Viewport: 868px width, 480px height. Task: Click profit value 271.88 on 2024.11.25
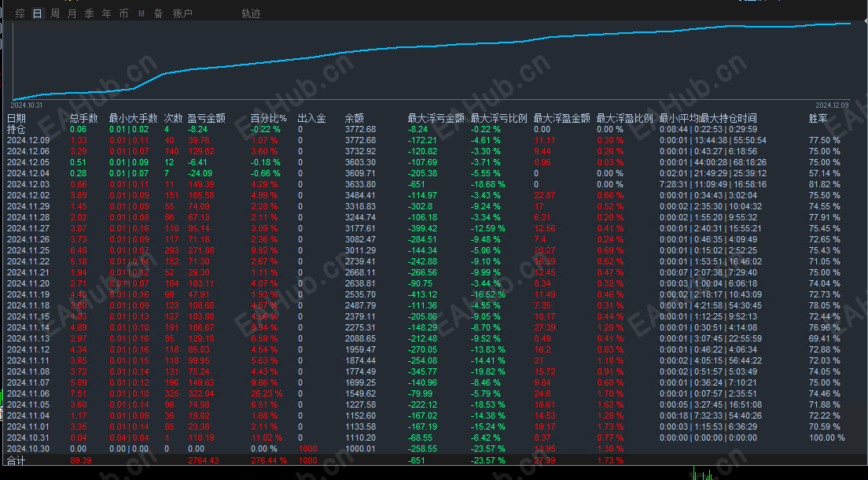201,250
